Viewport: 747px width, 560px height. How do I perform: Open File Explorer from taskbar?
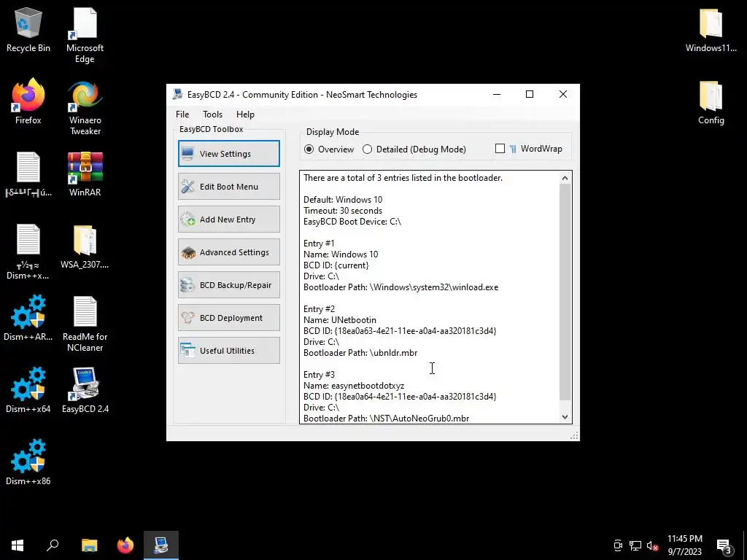pos(89,545)
